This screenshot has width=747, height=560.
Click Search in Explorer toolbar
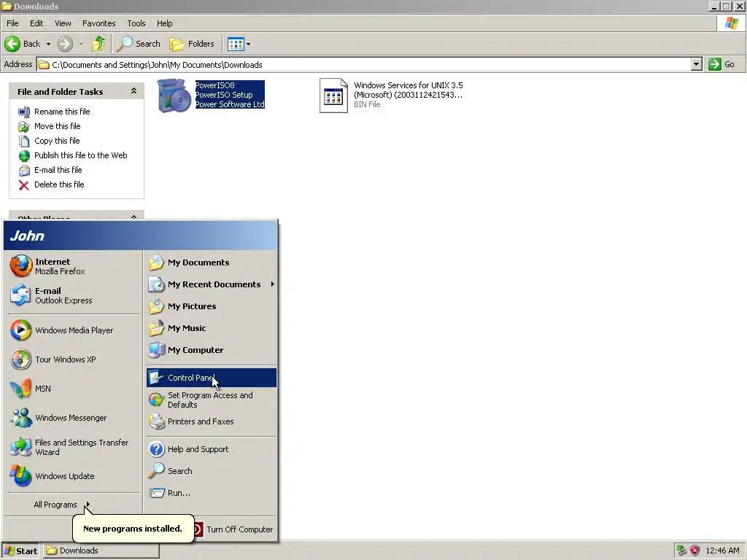click(139, 44)
